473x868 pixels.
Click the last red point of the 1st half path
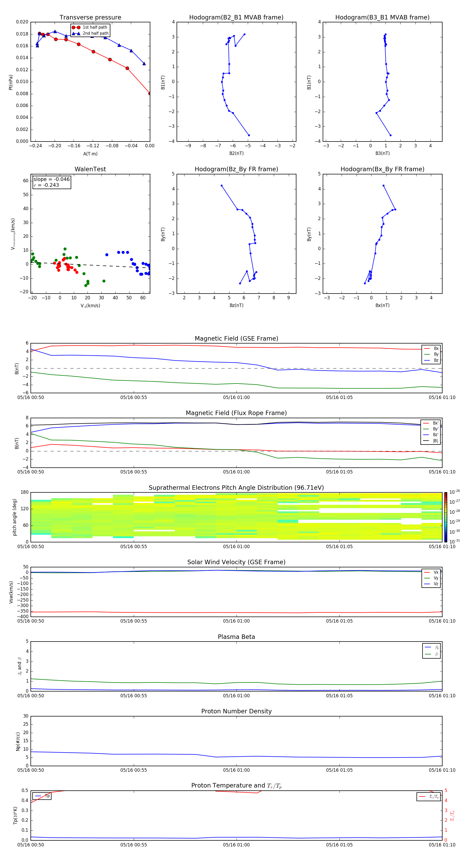(150, 94)
